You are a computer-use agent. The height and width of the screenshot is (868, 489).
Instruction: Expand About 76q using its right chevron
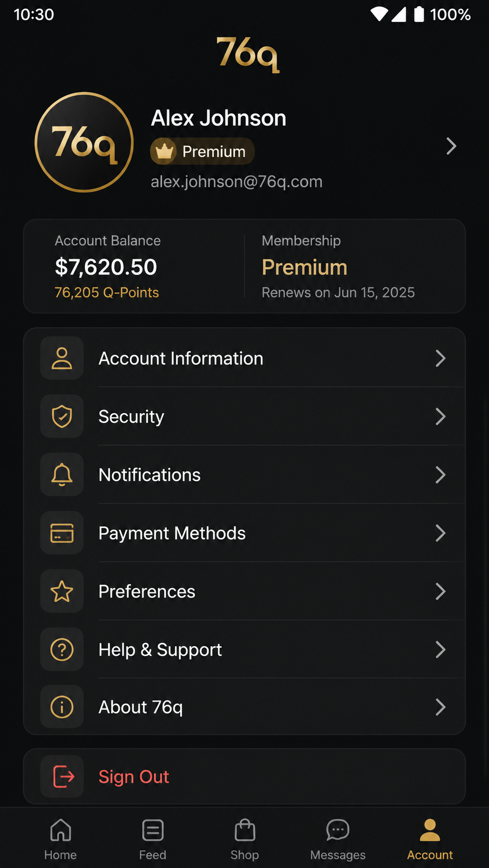(440, 707)
